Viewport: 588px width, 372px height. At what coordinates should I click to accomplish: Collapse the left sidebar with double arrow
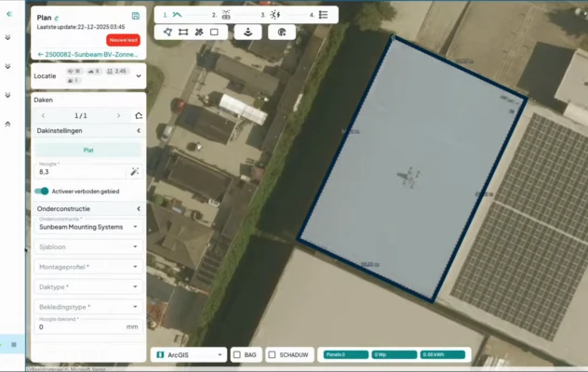(8, 14)
